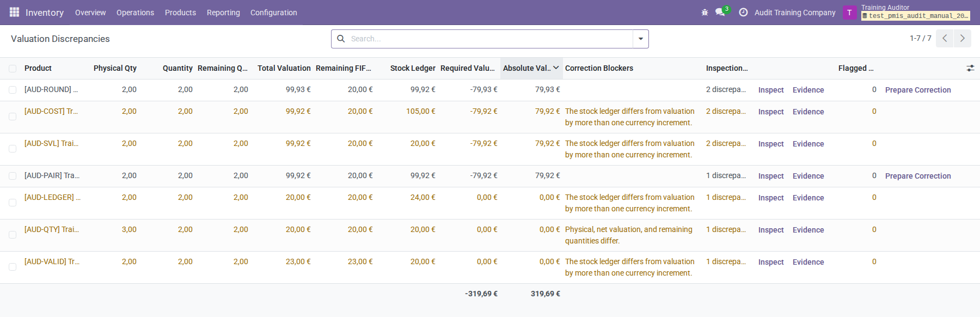Click Inspect for AUD-ROUND row
The width and height of the screenshot is (980, 317).
tap(771, 90)
